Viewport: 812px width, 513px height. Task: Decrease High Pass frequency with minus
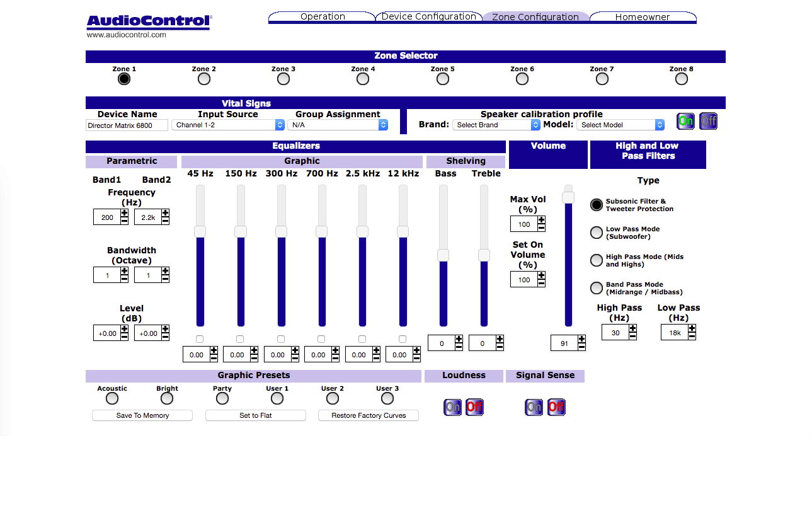(x=632, y=336)
